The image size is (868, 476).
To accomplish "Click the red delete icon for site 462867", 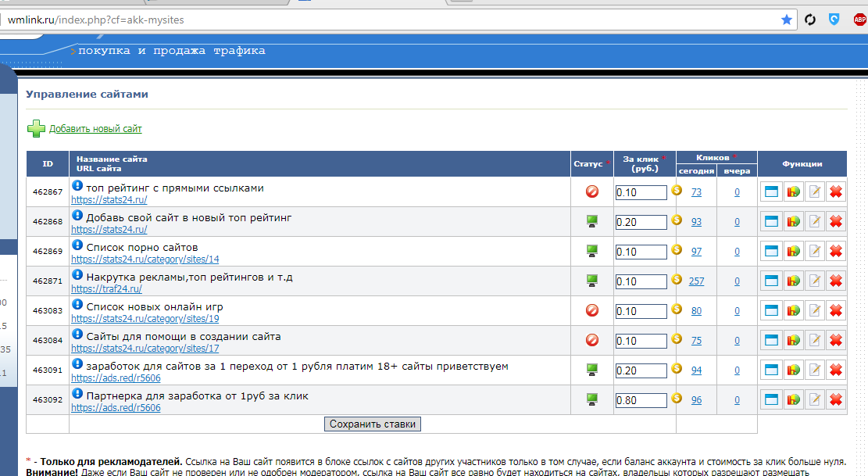I will tap(836, 192).
